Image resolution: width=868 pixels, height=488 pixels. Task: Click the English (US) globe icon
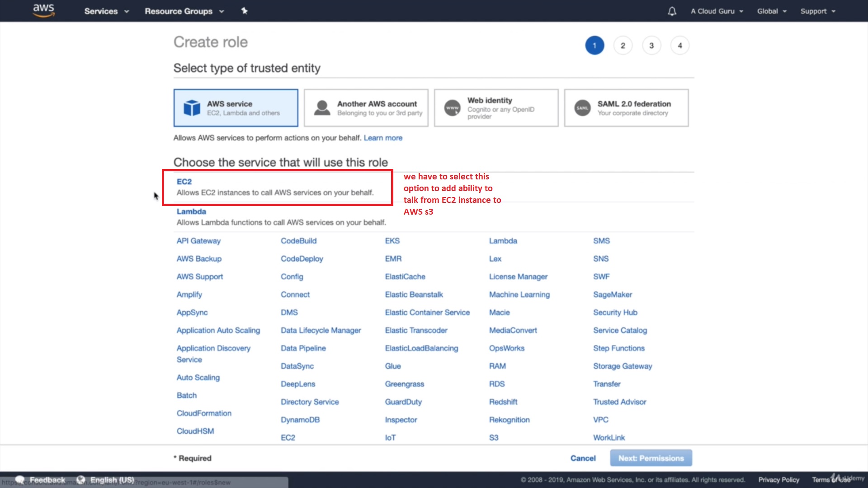[80, 479]
